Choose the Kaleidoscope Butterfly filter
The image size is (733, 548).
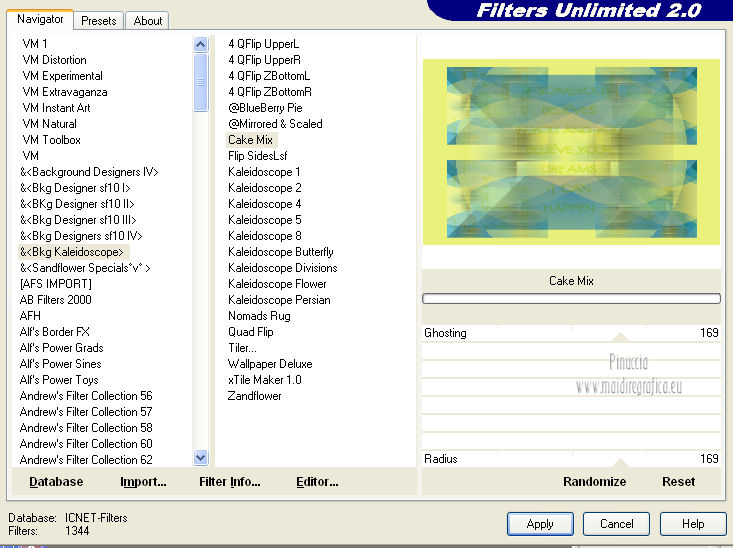pyautogui.click(x=280, y=252)
